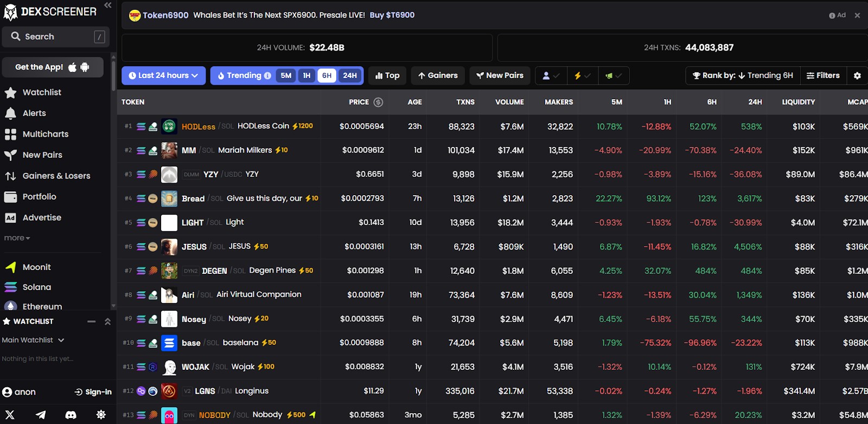Toggle the boosted lightning filter
The width and height of the screenshot is (868, 424).
click(583, 76)
